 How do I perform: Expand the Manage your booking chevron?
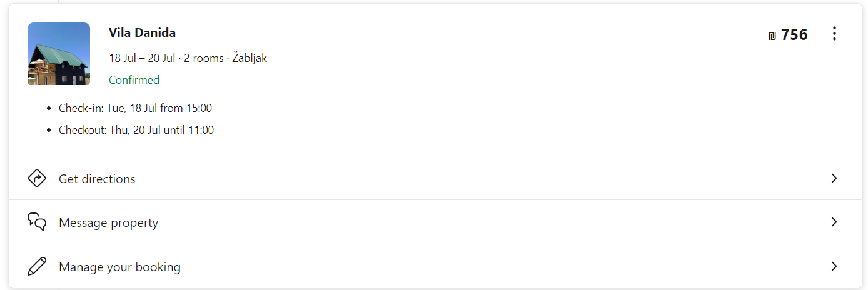pos(834,266)
